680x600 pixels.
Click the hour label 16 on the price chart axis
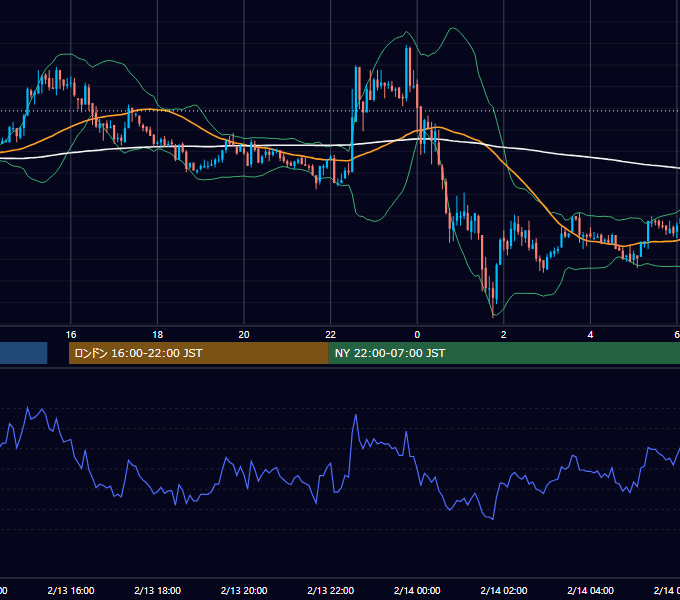coord(71,335)
